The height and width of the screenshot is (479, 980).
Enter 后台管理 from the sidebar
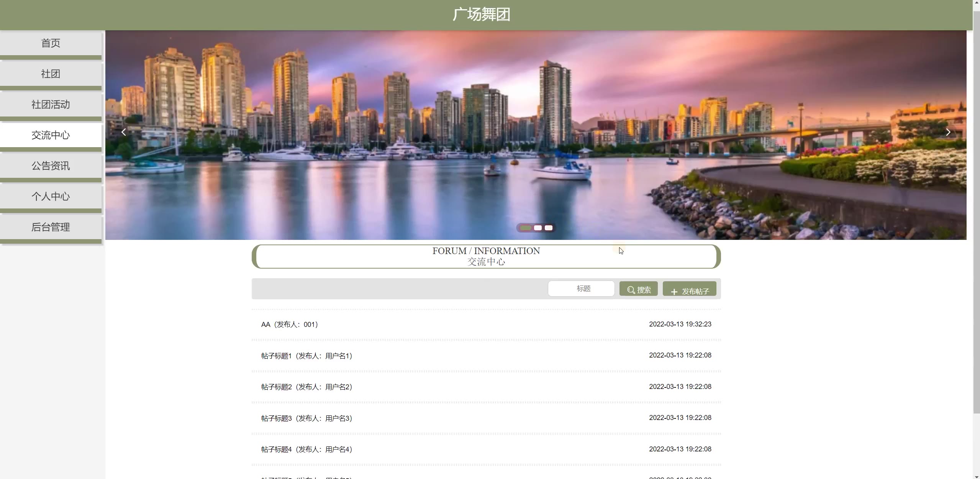click(x=51, y=227)
